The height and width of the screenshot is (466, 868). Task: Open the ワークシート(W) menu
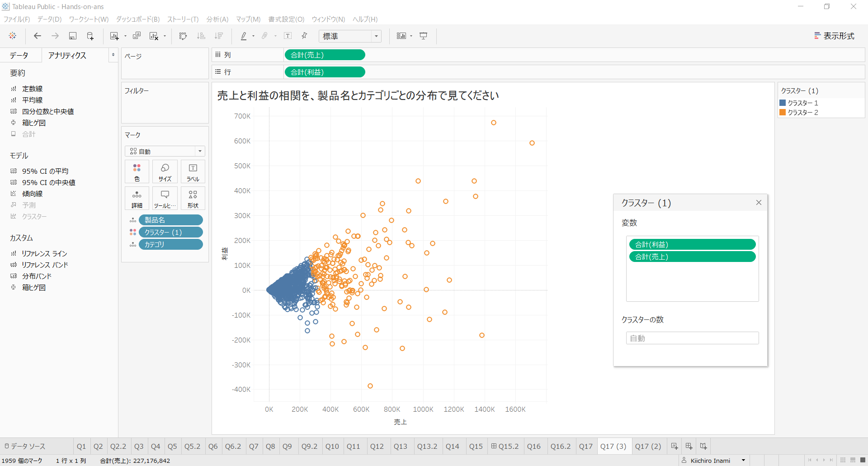tap(89, 19)
